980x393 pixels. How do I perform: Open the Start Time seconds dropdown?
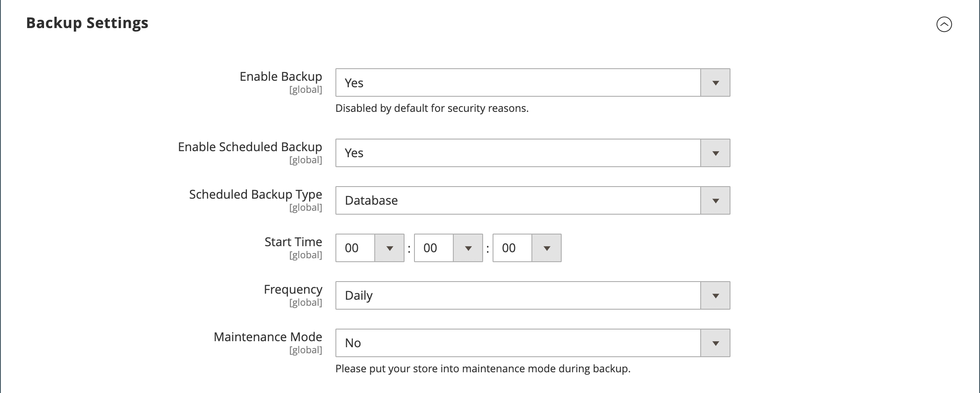527,248
